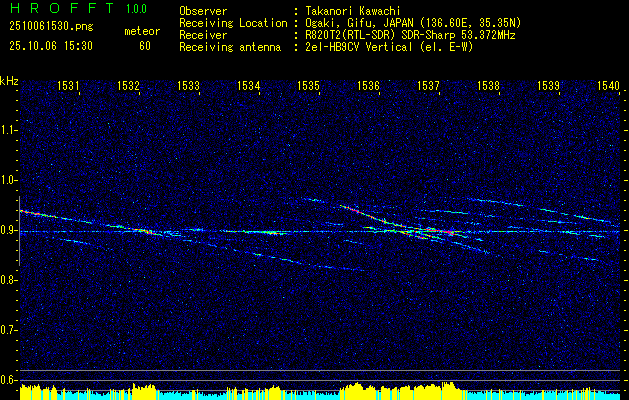The image size is (629, 400).
Task: Click the 1533 time marker
Action: [189, 85]
